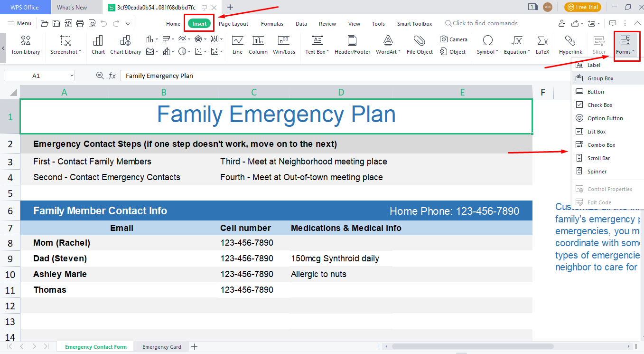Take a Screenshot using the toolbar tool

point(64,45)
